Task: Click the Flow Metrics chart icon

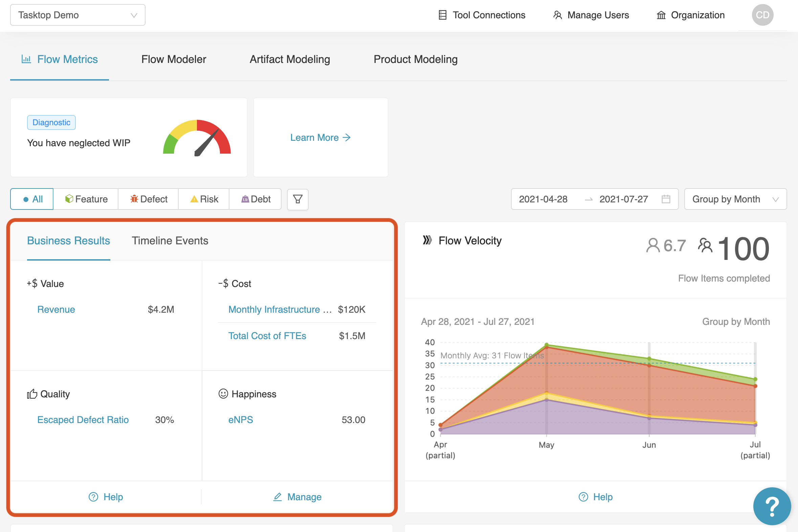Action: 26,59
